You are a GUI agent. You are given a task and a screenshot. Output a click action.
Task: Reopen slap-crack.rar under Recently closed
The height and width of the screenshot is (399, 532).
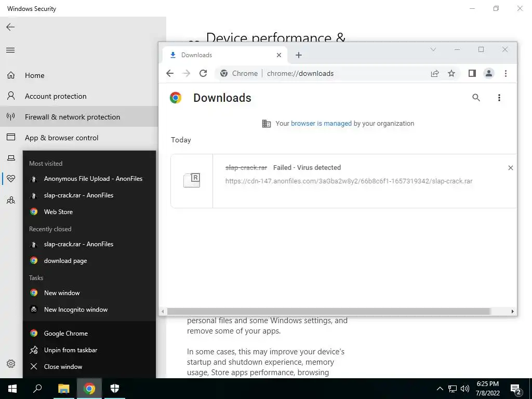(89, 244)
